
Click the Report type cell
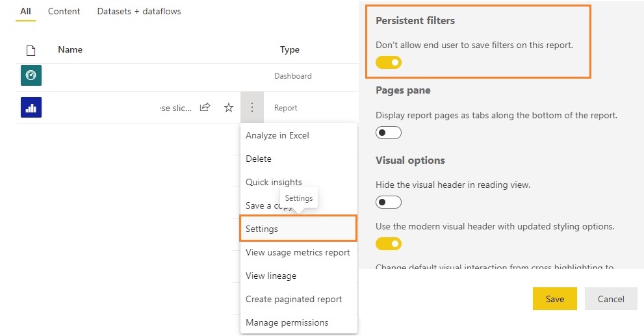[285, 108]
